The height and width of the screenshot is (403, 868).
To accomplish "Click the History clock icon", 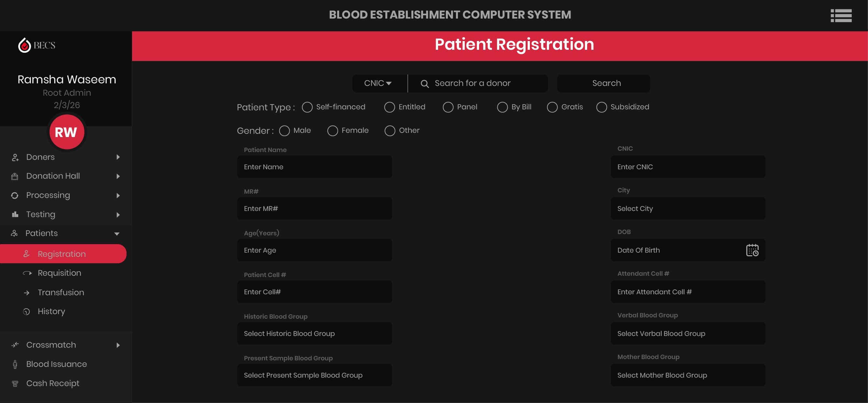I will [x=26, y=312].
